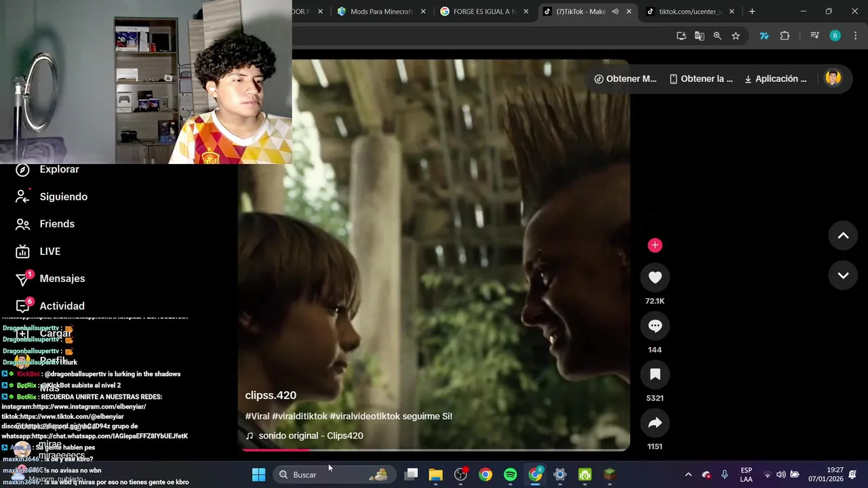Open Mensajes in the TikTok sidebar

click(x=50, y=279)
